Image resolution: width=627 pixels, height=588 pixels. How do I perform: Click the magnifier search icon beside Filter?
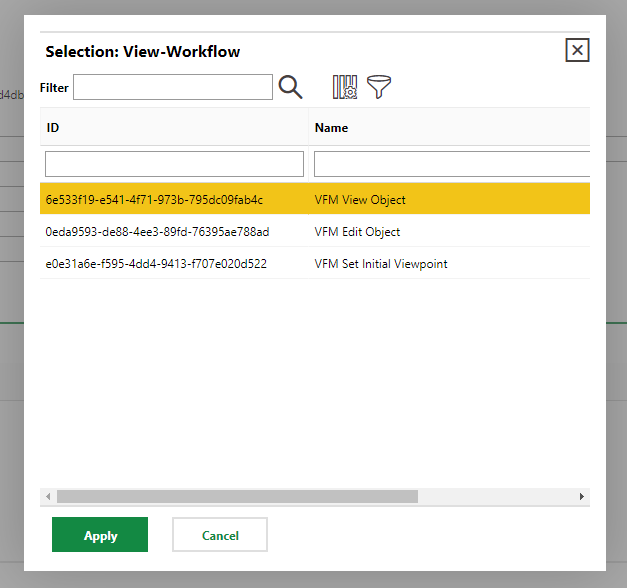coord(290,87)
